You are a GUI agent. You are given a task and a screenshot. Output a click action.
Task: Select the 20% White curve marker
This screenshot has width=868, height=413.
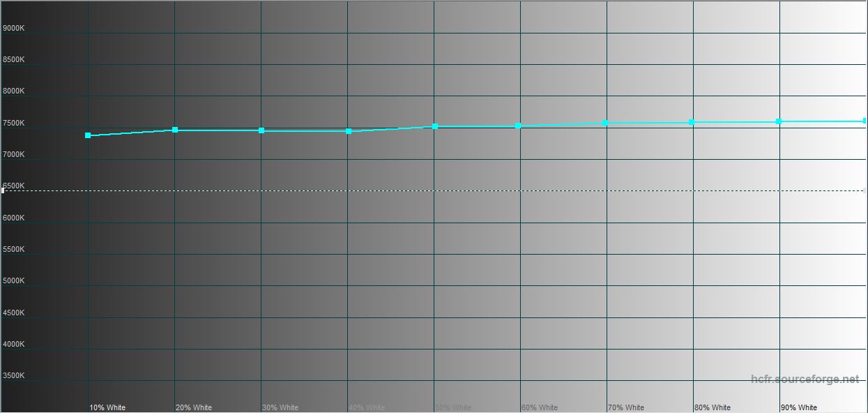click(x=175, y=130)
